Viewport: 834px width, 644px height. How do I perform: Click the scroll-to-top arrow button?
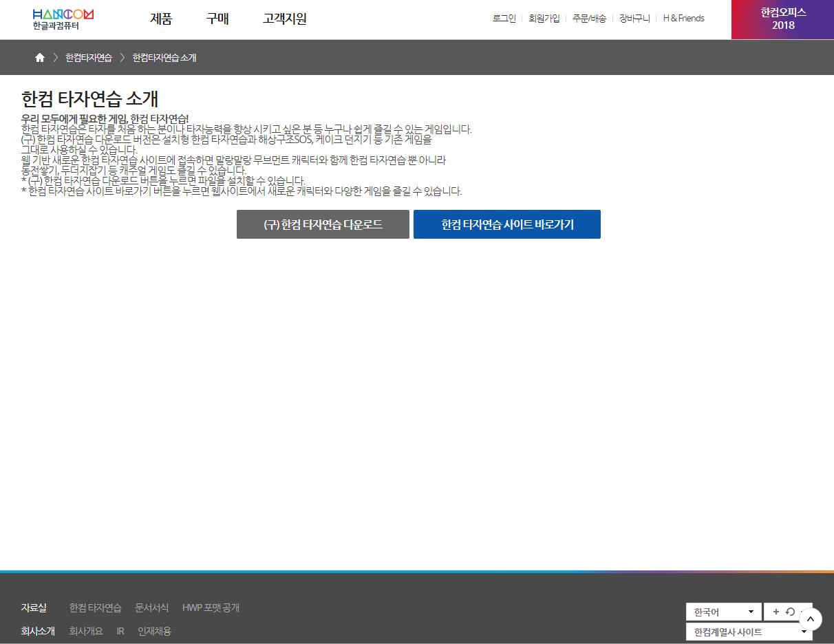tap(811, 619)
